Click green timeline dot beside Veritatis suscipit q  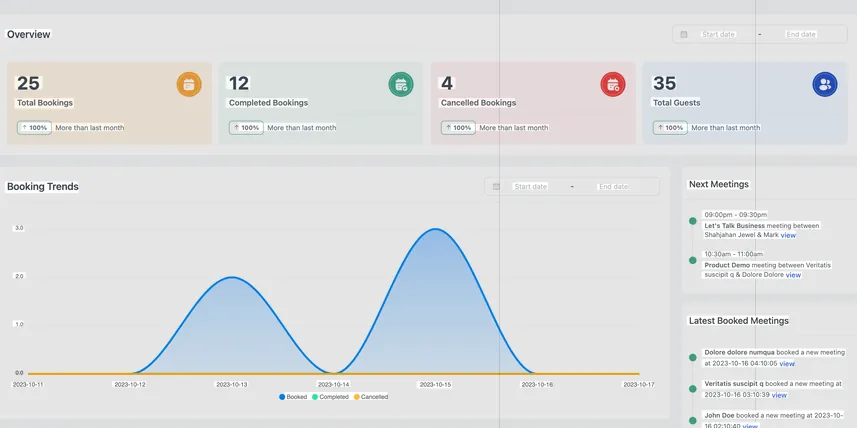(692, 389)
